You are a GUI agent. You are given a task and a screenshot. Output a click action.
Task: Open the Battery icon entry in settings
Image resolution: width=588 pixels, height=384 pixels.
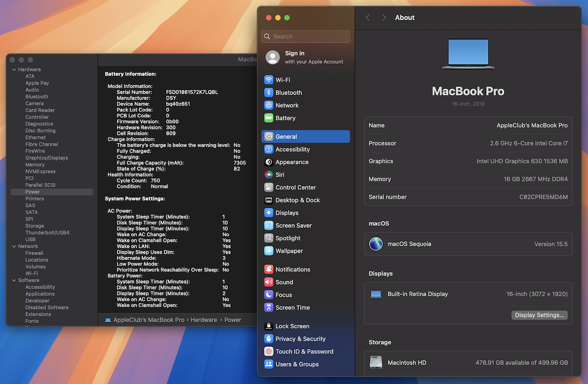pyautogui.click(x=269, y=118)
